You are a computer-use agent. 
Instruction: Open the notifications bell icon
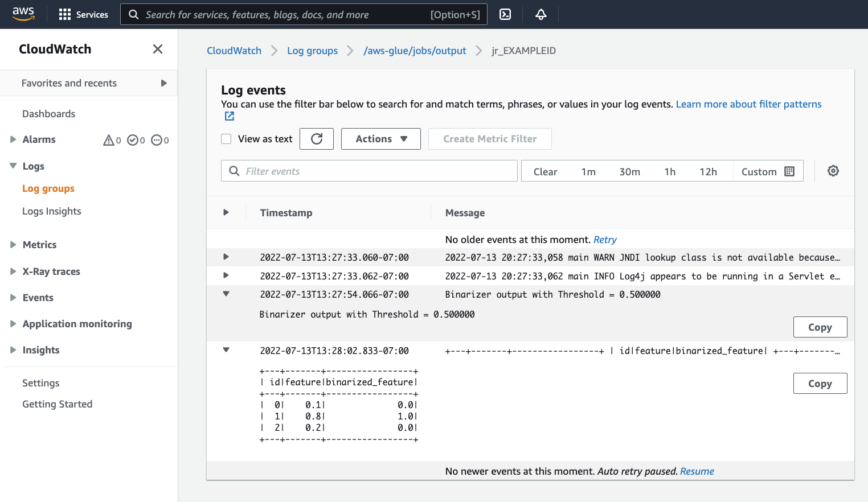(x=540, y=14)
